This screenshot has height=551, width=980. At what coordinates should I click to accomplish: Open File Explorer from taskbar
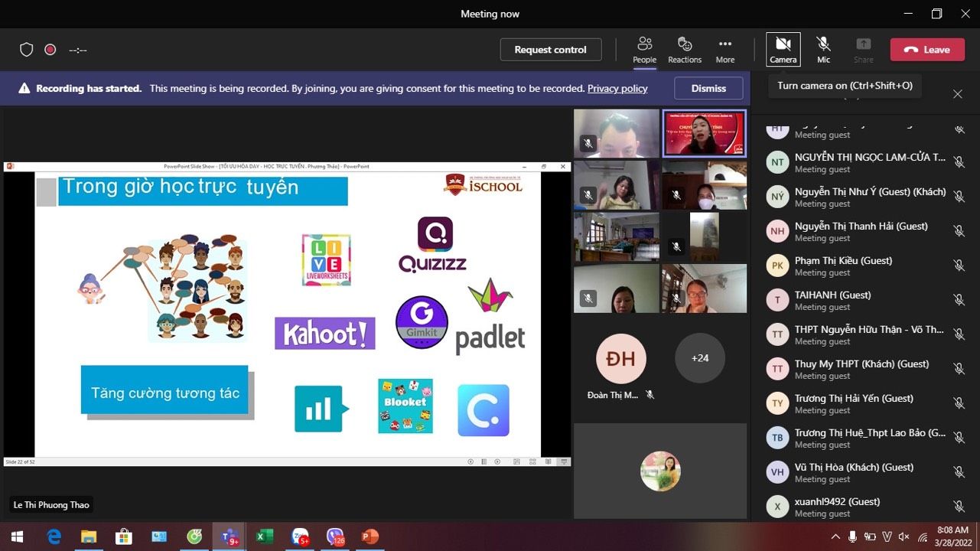pyautogui.click(x=89, y=537)
